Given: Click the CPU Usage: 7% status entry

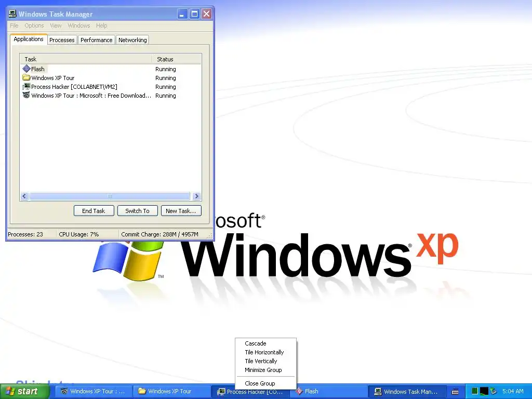Looking at the screenshot, I should pyautogui.click(x=79, y=234).
